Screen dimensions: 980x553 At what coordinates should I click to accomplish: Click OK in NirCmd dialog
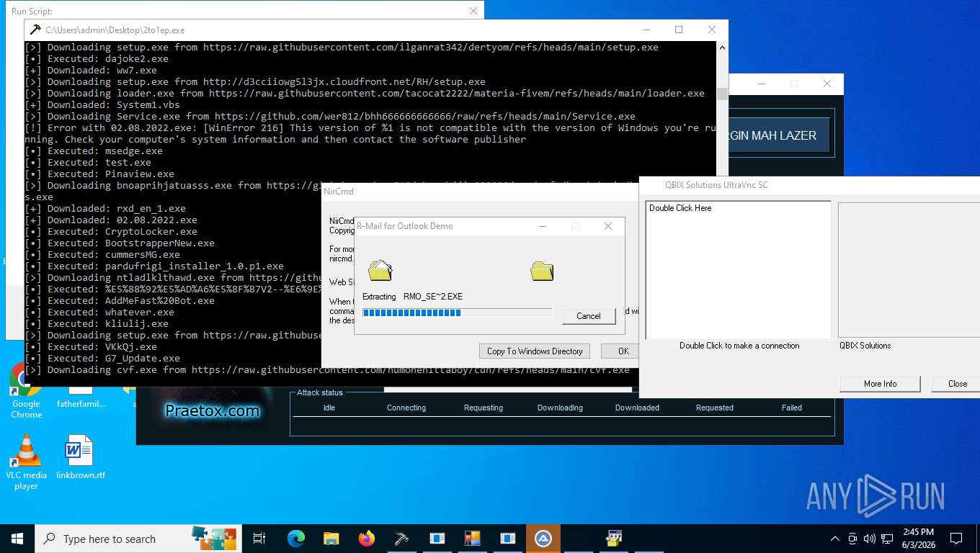(620, 351)
